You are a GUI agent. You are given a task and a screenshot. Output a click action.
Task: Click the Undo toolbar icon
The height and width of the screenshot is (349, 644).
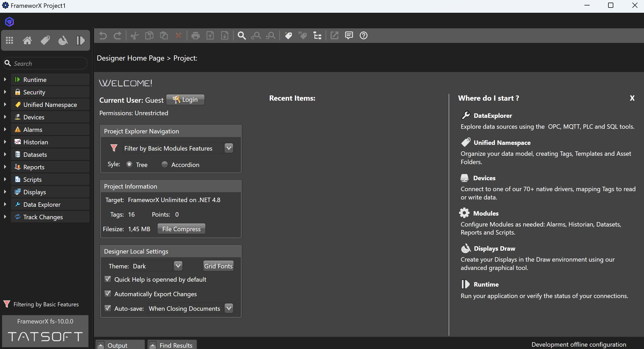point(103,35)
